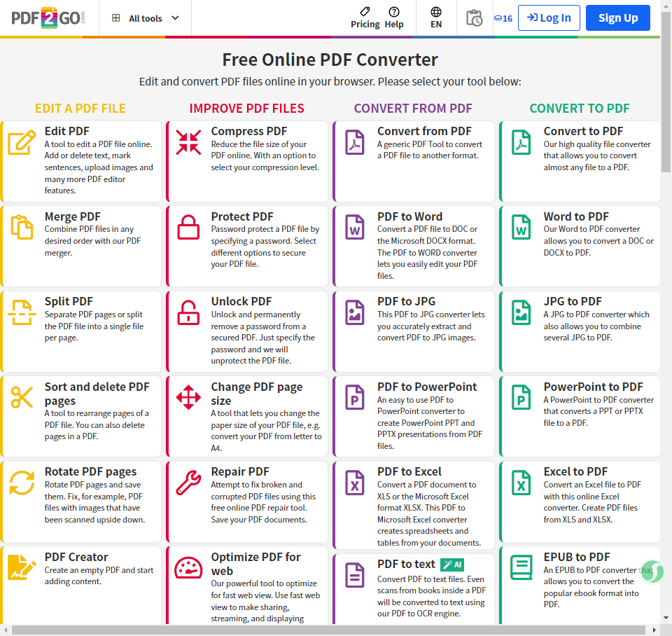Click the Optimize PDF speedometer icon
The height and width of the screenshot is (636, 672).
coord(188,567)
